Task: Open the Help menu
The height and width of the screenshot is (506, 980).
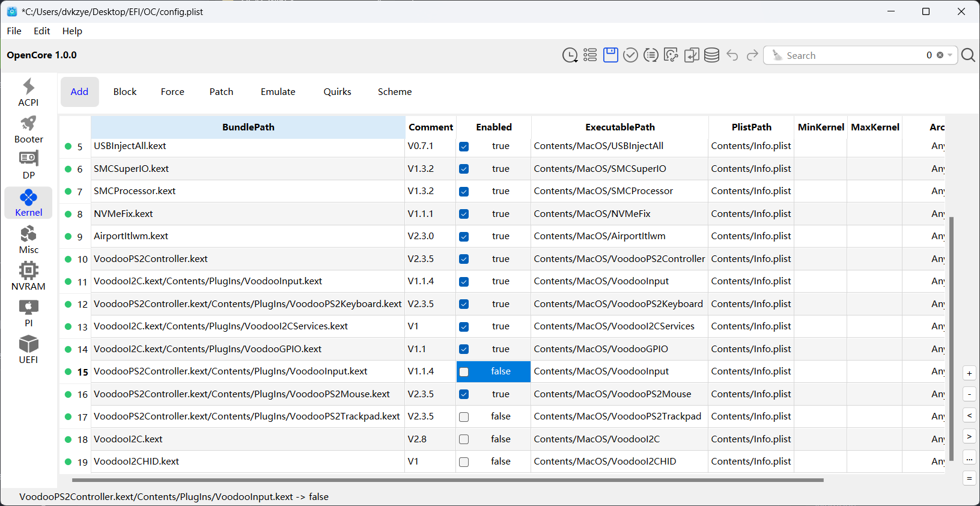Action: [x=72, y=31]
